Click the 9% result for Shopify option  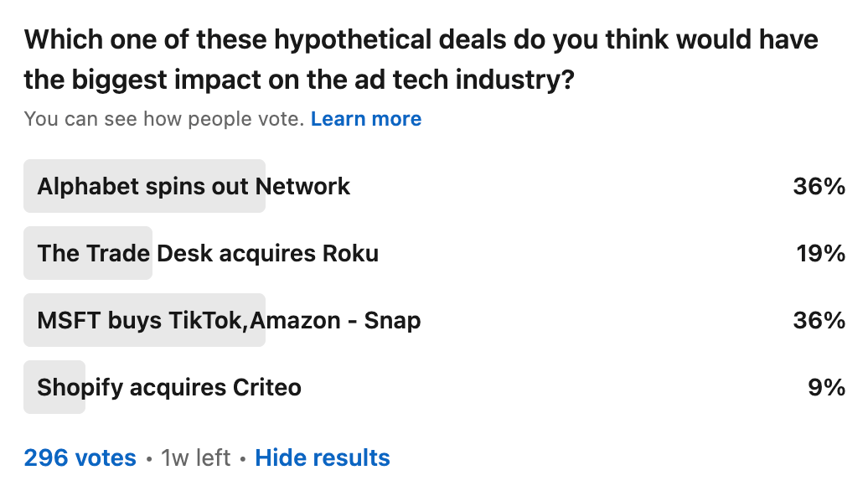click(826, 387)
